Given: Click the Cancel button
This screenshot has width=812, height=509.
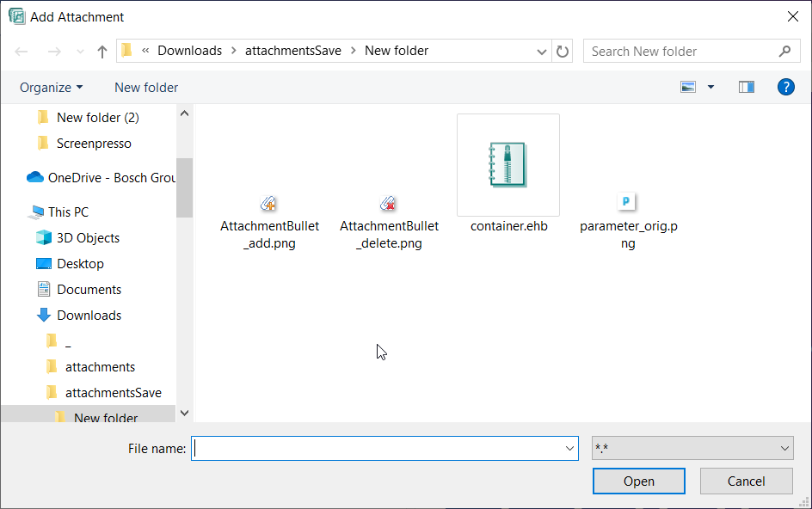Looking at the screenshot, I should (746, 481).
